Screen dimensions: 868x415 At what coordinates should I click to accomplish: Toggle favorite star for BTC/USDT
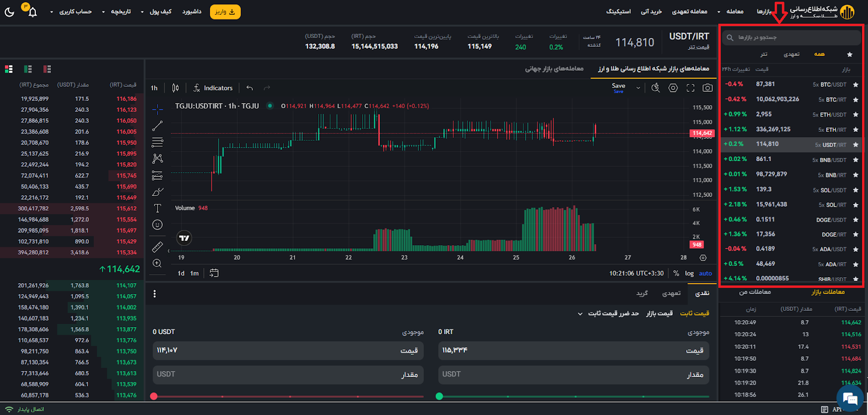[x=856, y=85]
